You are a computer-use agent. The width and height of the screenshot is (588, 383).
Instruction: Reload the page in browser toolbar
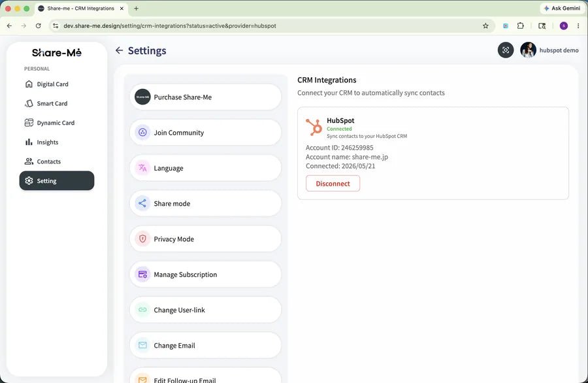(39, 26)
